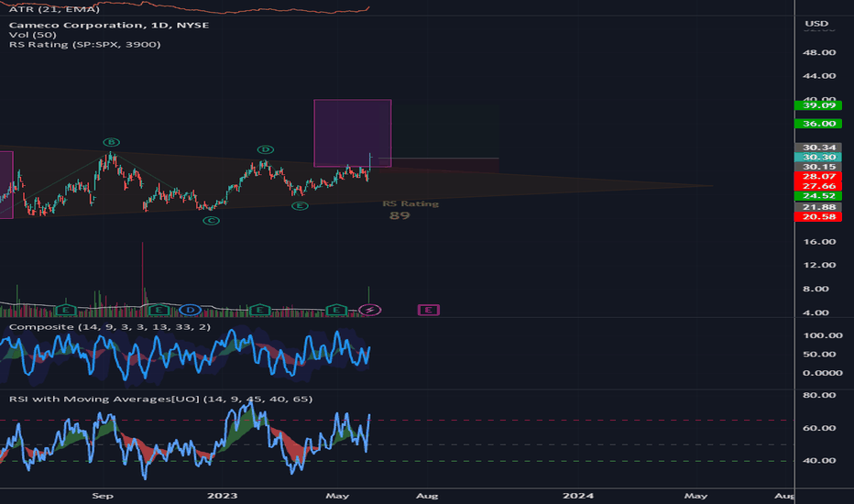Click earnings E marker just left of lightning icon
The image size is (854, 504).
point(336,310)
